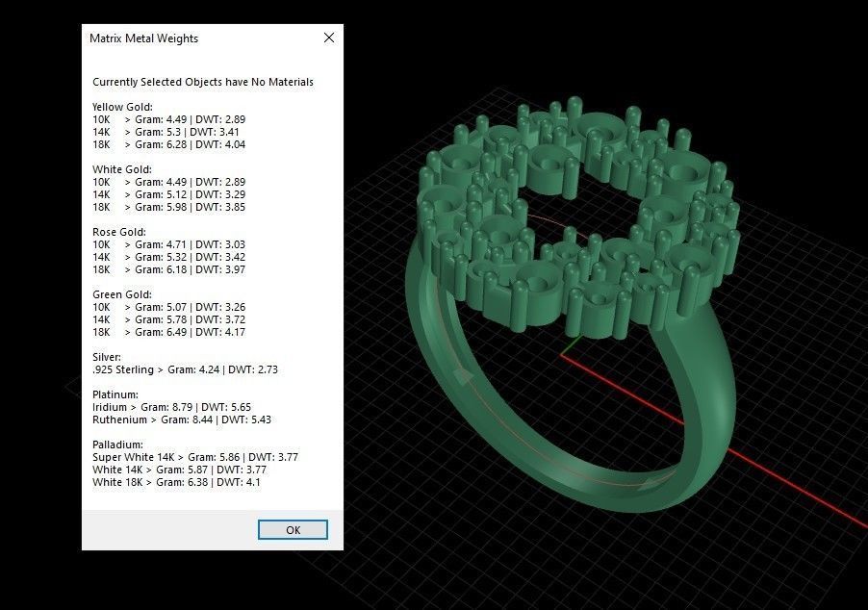The height and width of the screenshot is (610, 868).
Task: Select Green Gold 18K Gram: 6.49 line
Action: pyautogui.click(x=168, y=332)
